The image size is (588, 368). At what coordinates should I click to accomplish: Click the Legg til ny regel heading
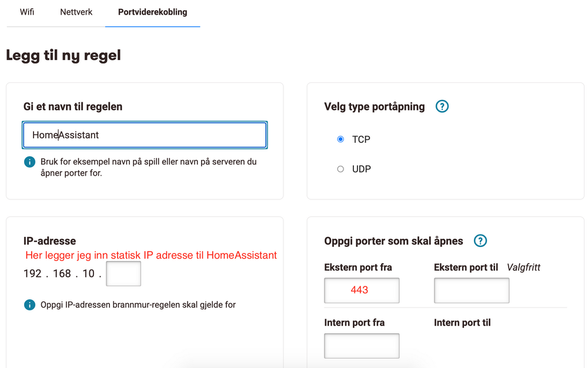(x=64, y=55)
